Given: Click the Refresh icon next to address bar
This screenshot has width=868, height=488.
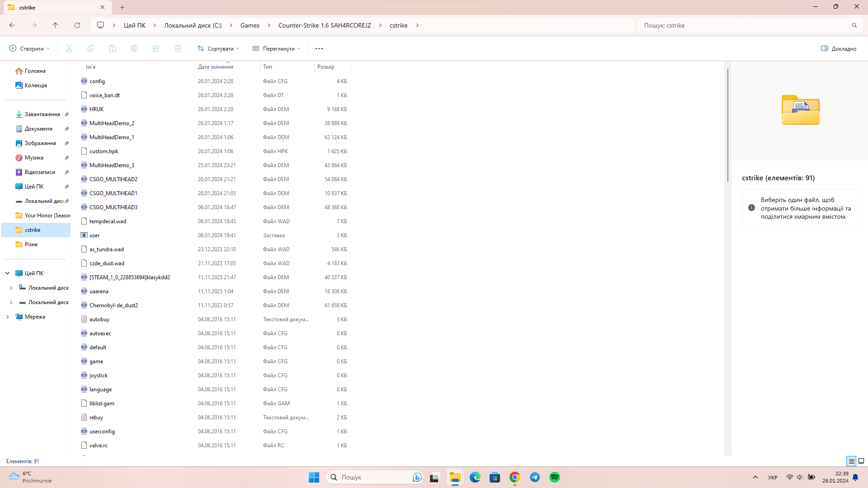Looking at the screenshot, I should click(x=77, y=25).
